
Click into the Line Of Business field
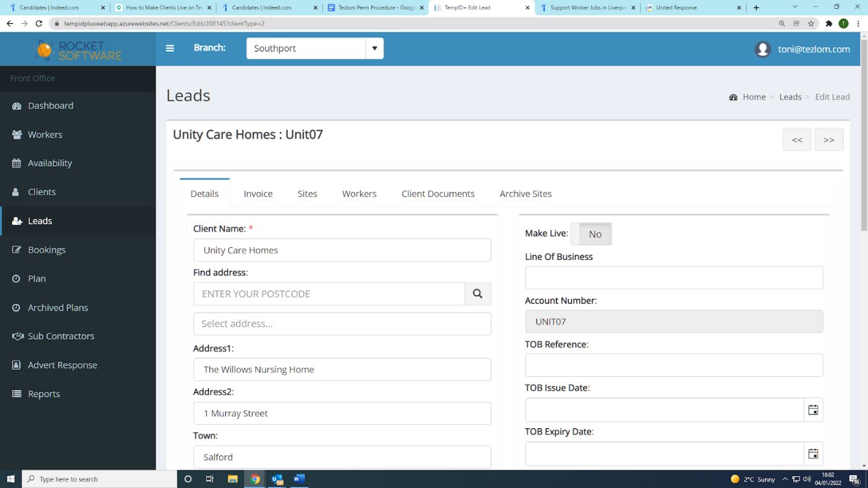[674, 278]
